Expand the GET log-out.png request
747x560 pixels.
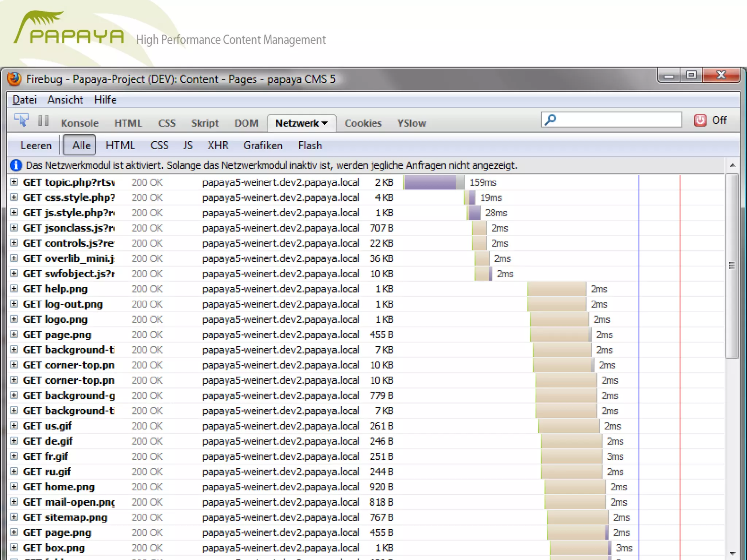coord(14,304)
